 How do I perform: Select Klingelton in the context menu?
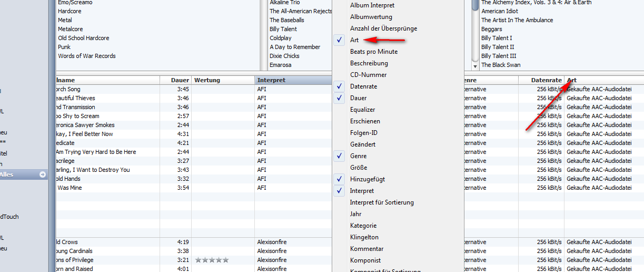364,237
